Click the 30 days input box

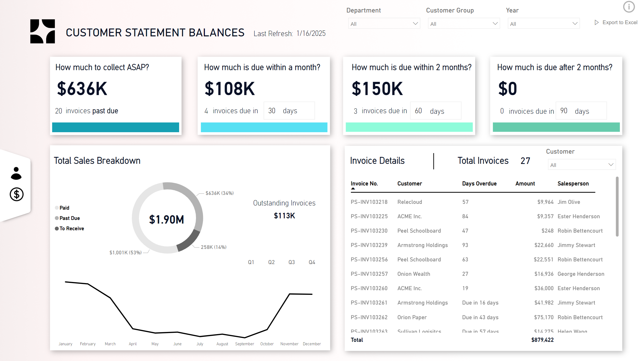289,110
